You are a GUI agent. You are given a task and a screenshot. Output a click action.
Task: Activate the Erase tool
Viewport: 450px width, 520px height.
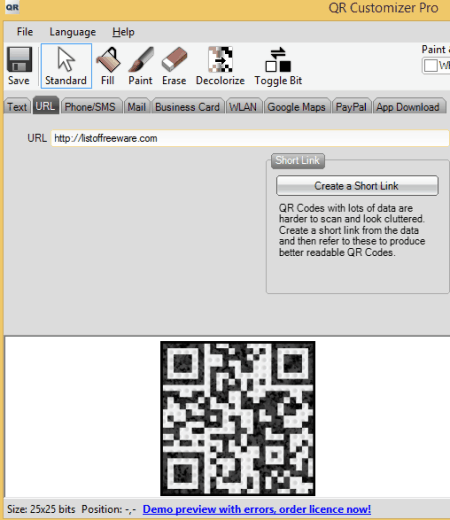pos(174,66)
